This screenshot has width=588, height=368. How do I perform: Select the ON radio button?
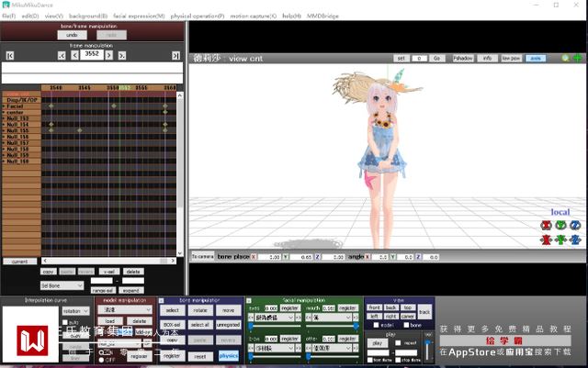pos(101,352)
